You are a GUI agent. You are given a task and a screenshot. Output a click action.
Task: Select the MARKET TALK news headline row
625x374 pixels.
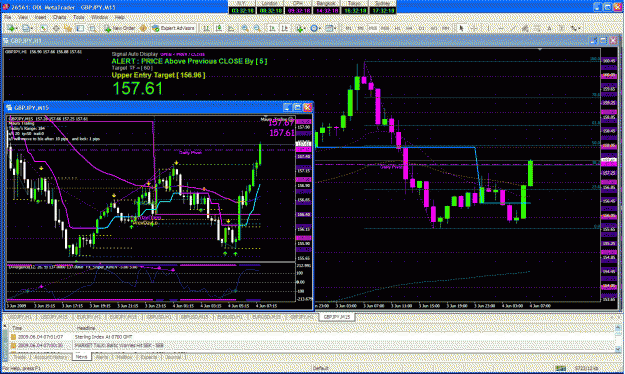coord(313,345)
